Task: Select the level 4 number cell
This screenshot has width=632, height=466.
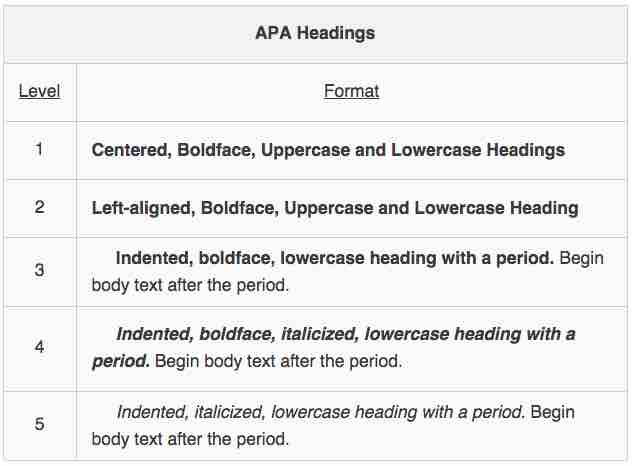Action: tap(39, 347)
